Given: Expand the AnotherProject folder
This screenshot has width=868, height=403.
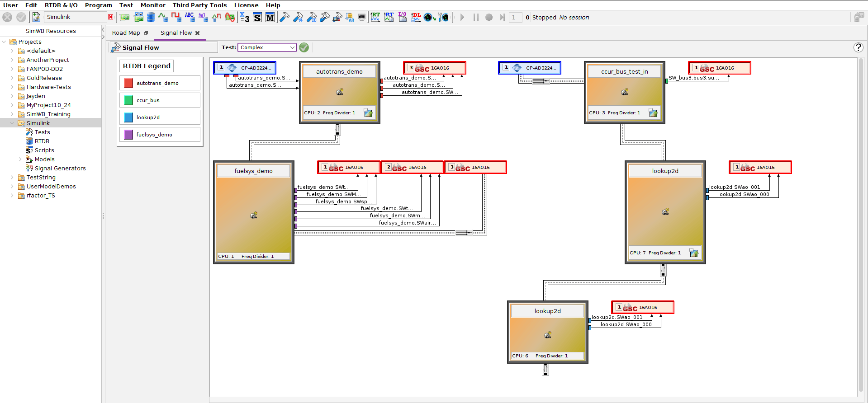Looking at the screenshot, I should [x=12, y=60].
